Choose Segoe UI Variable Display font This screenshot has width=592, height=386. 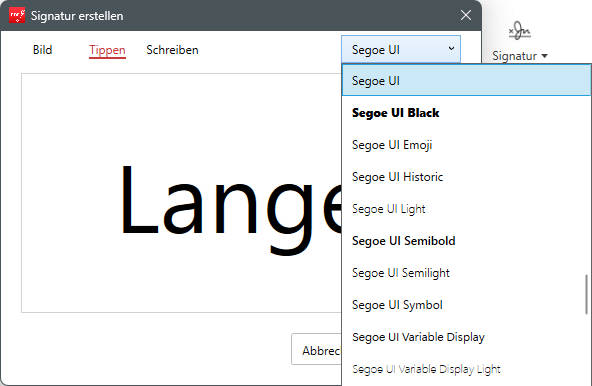(x=466, y=337)
